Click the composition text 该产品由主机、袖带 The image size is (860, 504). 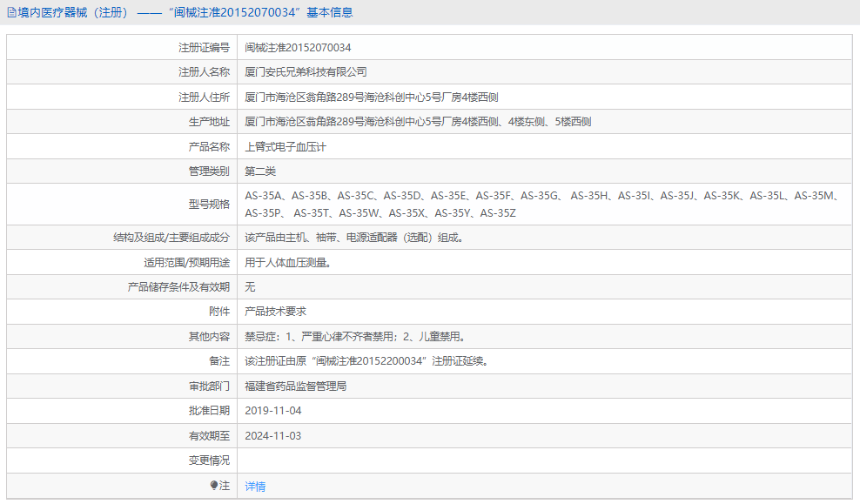tap(354, 238)
